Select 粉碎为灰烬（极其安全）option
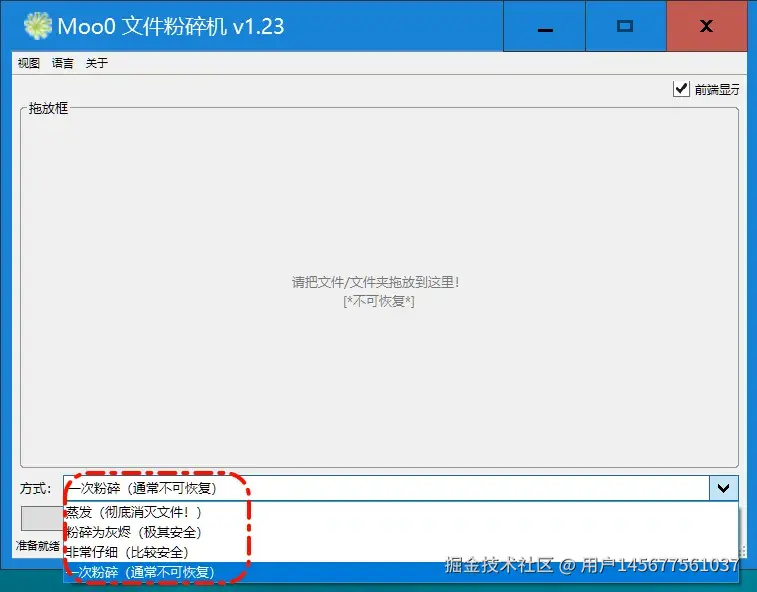The height and width of the screenshot is (592, 757). (401, 532)
